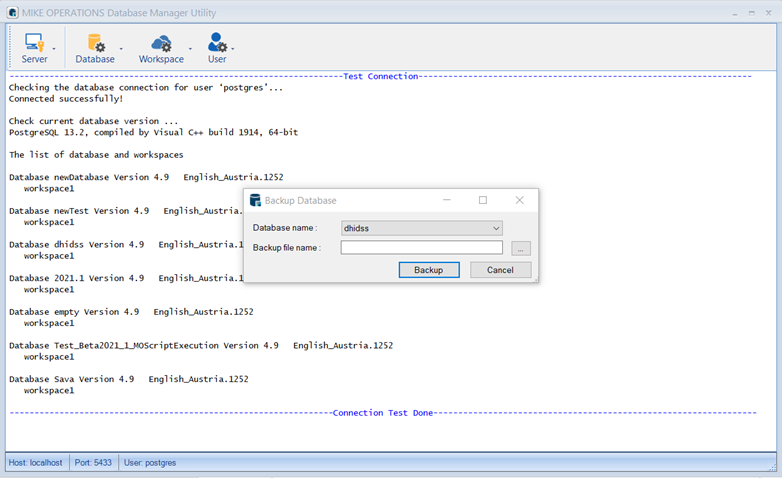The width and height of the screenshot is (782, 478).
Task: Open the Database name combo box
Action: [x=421, y=228]
